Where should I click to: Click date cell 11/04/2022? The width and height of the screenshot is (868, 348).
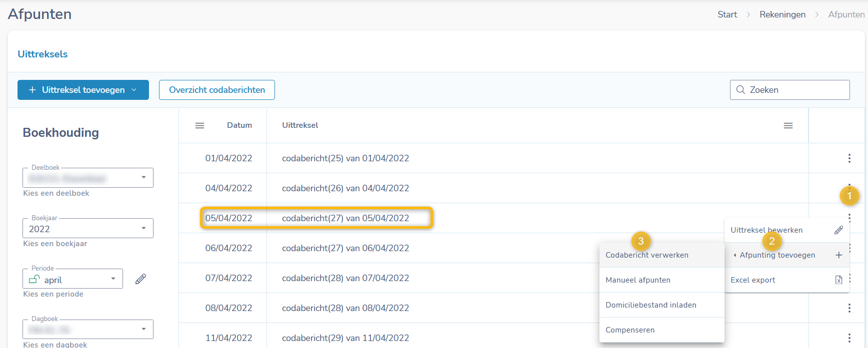pos(228,338)
